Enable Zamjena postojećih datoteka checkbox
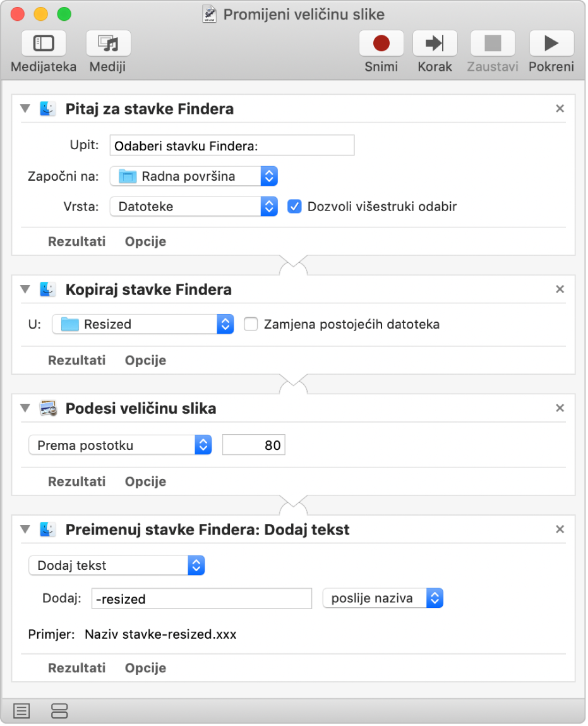Image resolution: width=588 pixels, height=726 pixels. click(x=251, y=325)
